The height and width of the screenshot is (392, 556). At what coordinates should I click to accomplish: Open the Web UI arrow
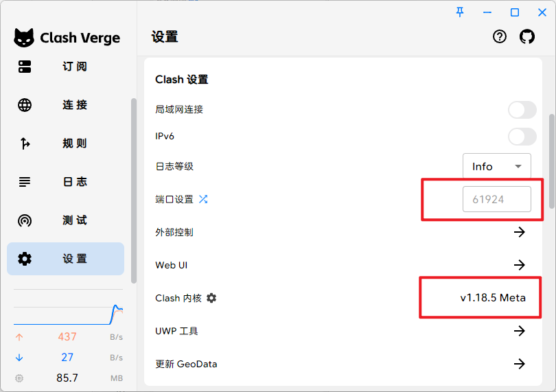point(520,265)
